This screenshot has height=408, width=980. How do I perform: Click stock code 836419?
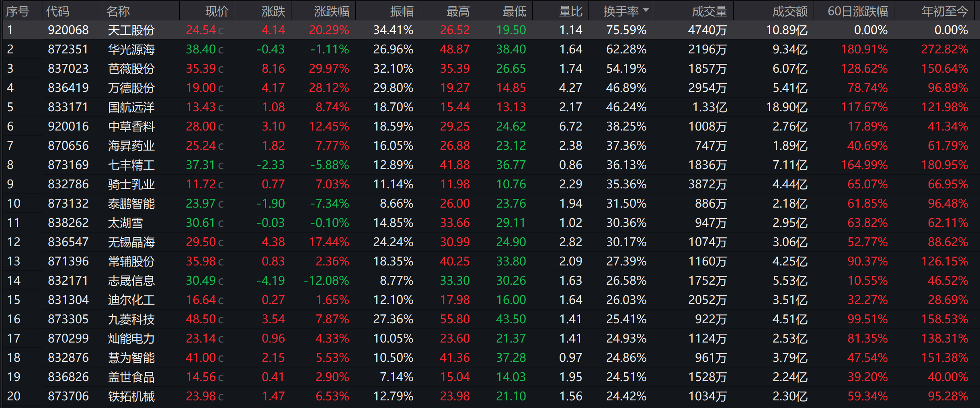[68, 88]
